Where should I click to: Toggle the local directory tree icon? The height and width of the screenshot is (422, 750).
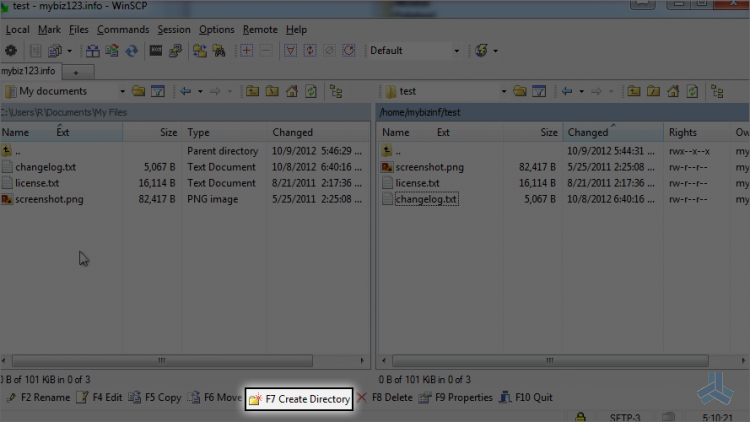[336, 91]
